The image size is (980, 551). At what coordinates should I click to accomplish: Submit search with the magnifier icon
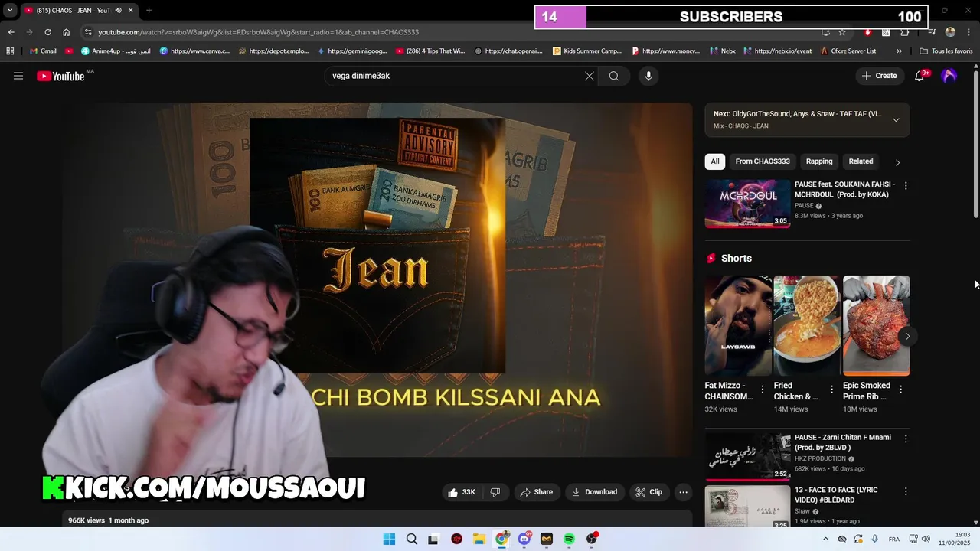[x=614, y=76]
